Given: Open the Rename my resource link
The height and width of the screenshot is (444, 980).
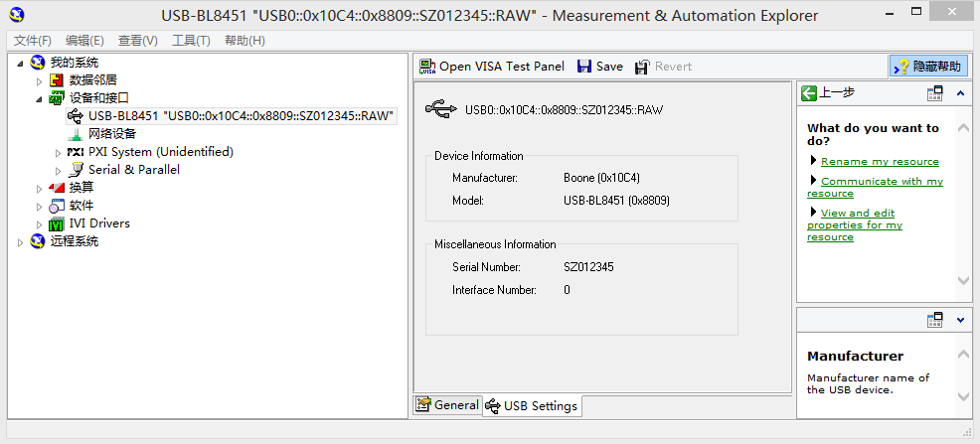Looking at the screenshot, I should tap(880, 162).
